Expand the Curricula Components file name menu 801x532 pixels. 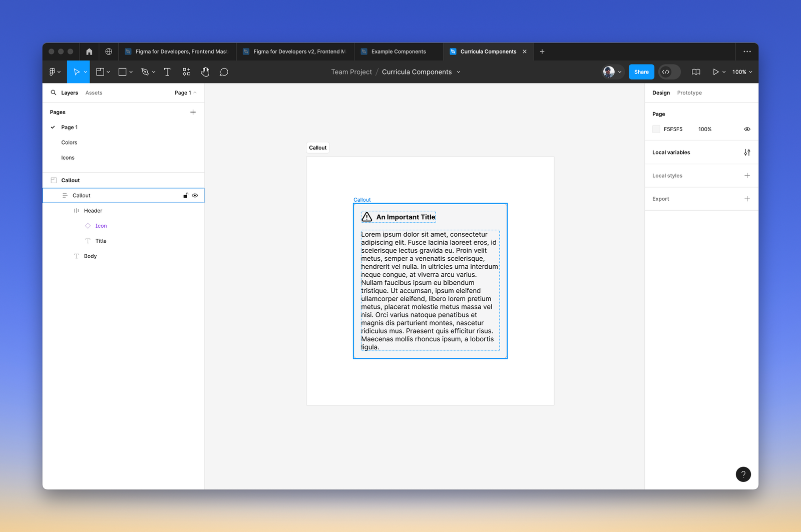458,72
